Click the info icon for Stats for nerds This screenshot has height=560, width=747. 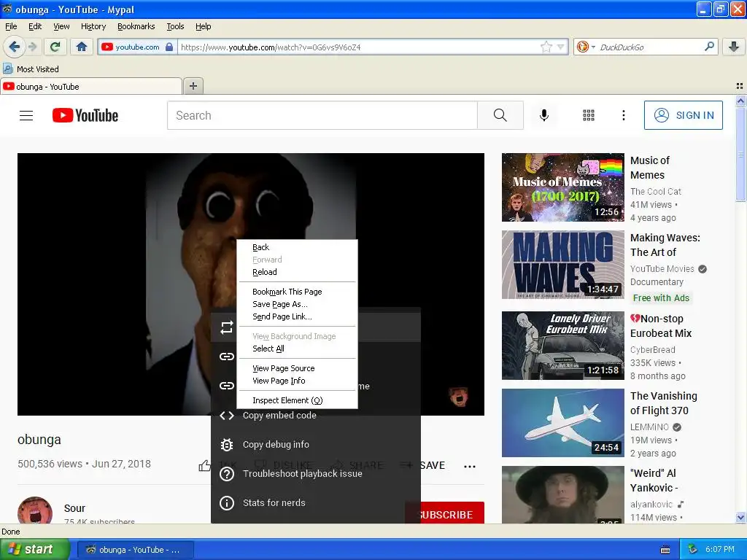point(227,503)
